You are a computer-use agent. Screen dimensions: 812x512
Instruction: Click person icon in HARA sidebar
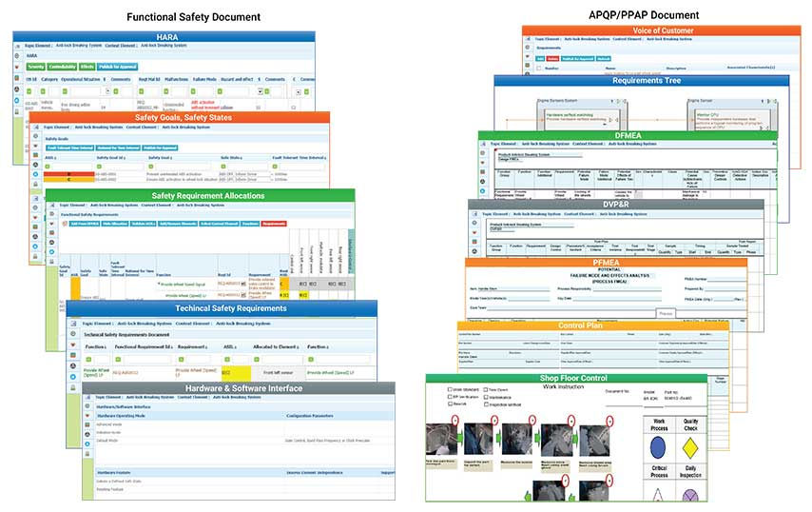click(x=17, y=89)
